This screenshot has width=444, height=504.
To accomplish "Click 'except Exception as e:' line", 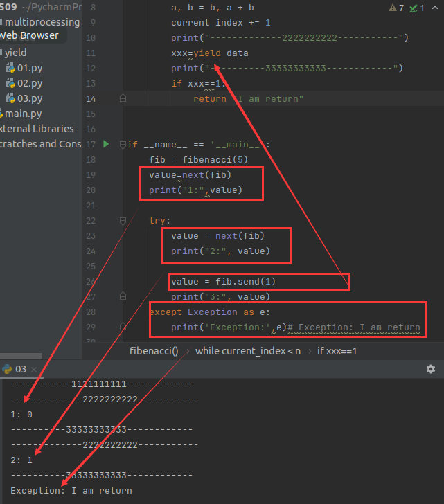I will (x=210, y=312).
